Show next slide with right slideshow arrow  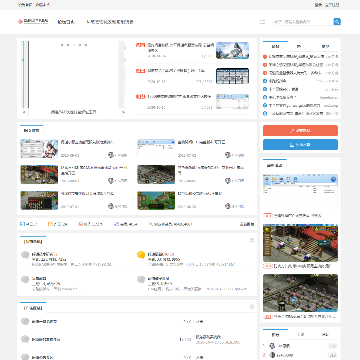[123, 112]
